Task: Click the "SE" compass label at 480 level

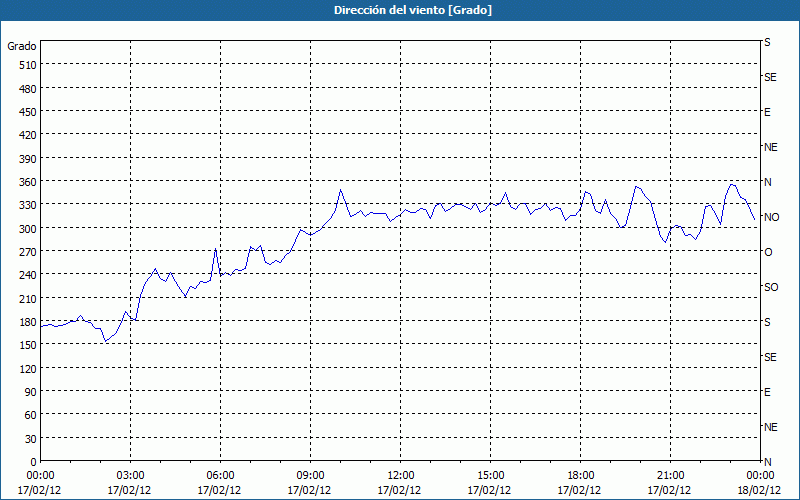Action: point(770,77)
